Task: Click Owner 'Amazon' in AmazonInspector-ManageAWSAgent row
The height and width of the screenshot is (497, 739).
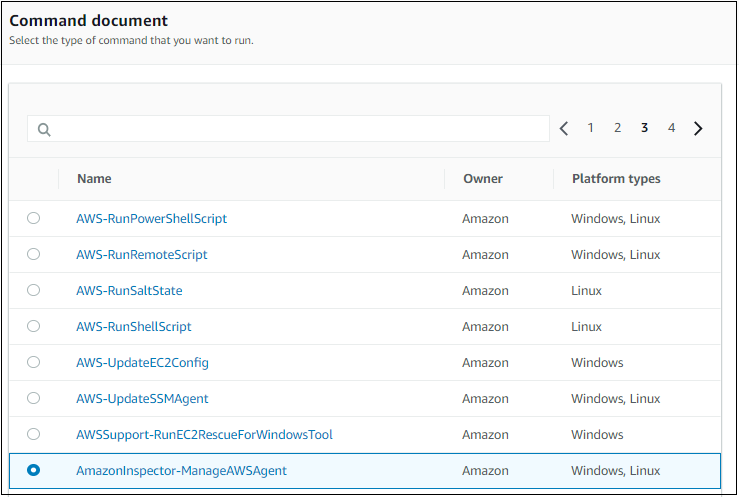Action: 485,471
